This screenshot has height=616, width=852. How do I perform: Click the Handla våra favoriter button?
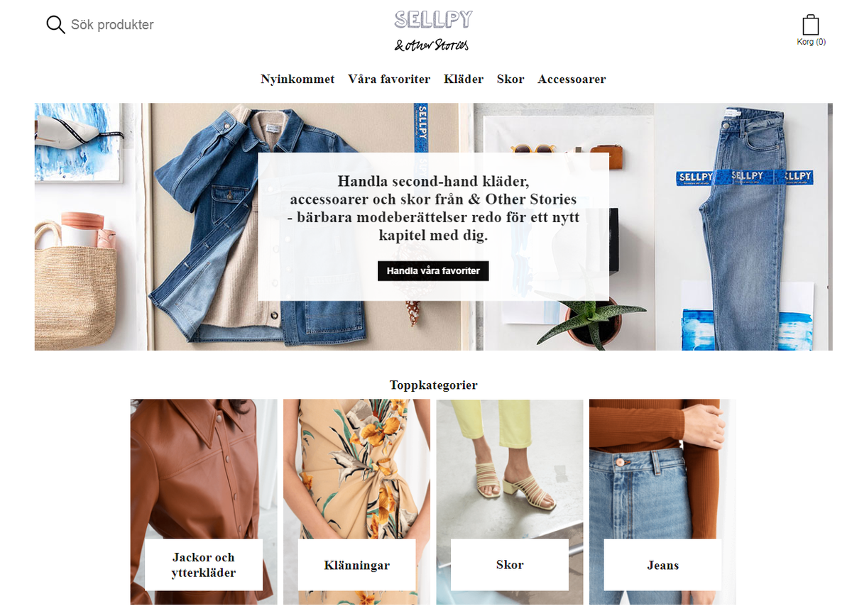click(433, 270)
